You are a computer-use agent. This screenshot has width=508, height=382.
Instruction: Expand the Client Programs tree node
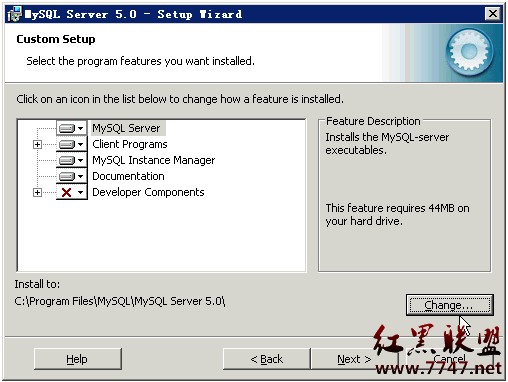[x=37, y=144]
